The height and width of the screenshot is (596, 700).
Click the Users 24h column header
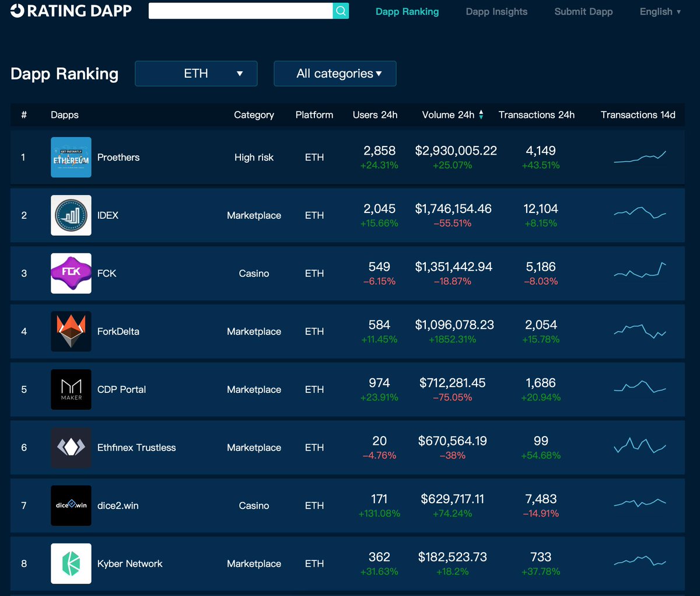[x=375, y=115]
